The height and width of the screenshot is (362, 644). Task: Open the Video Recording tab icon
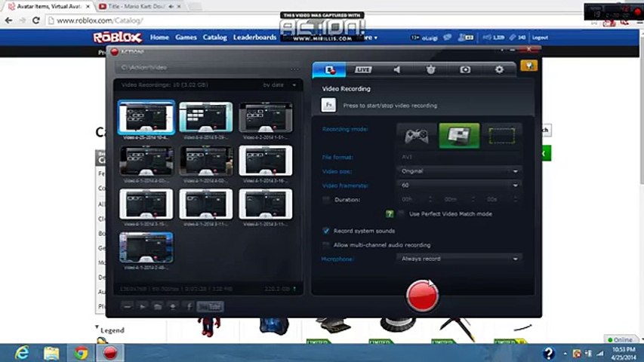(x=329, y=70)
